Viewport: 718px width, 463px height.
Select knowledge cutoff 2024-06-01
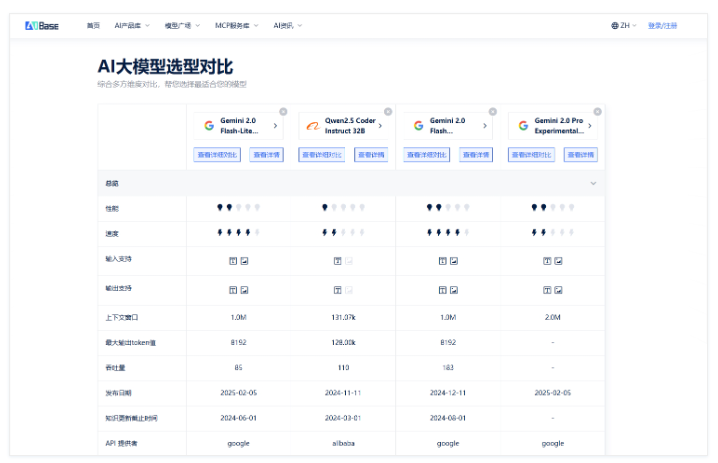pos(239,418)
